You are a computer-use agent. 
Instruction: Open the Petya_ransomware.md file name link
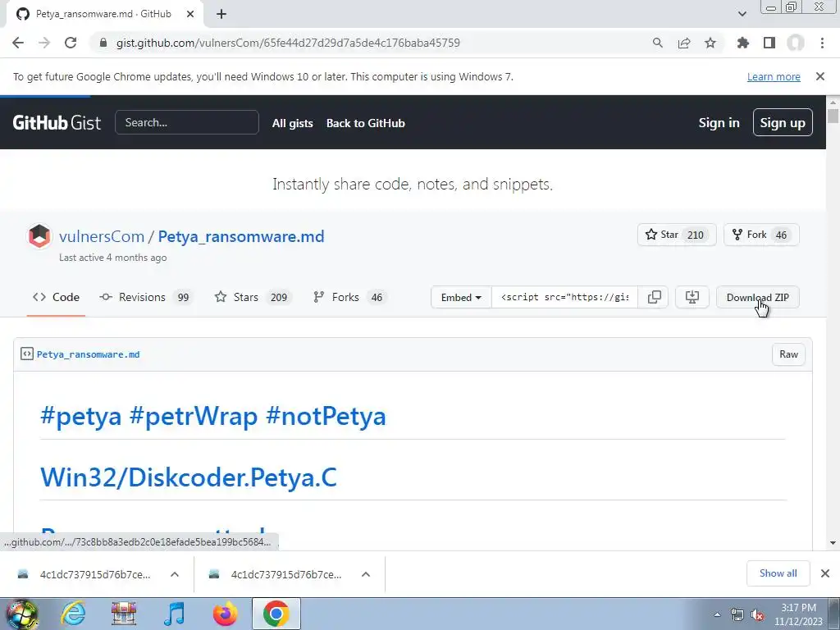point(88,354)
